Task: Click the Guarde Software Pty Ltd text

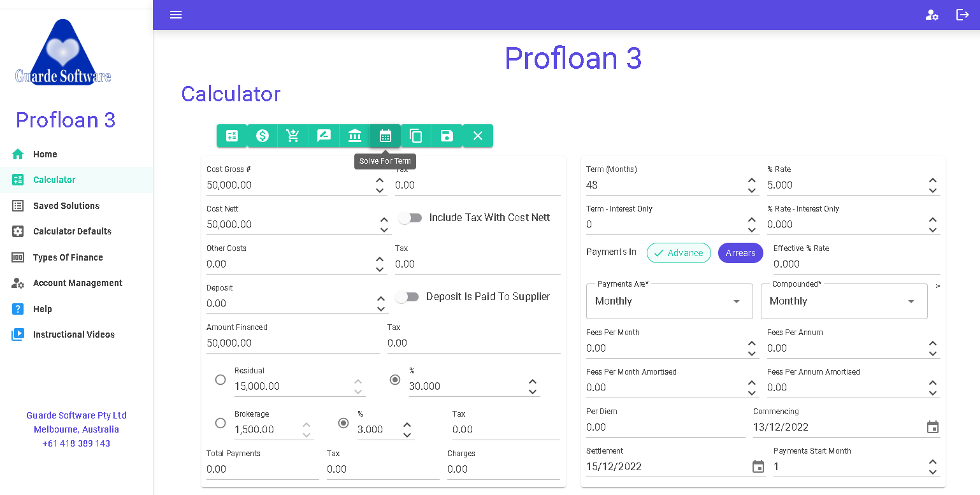Action: (76, 415)
